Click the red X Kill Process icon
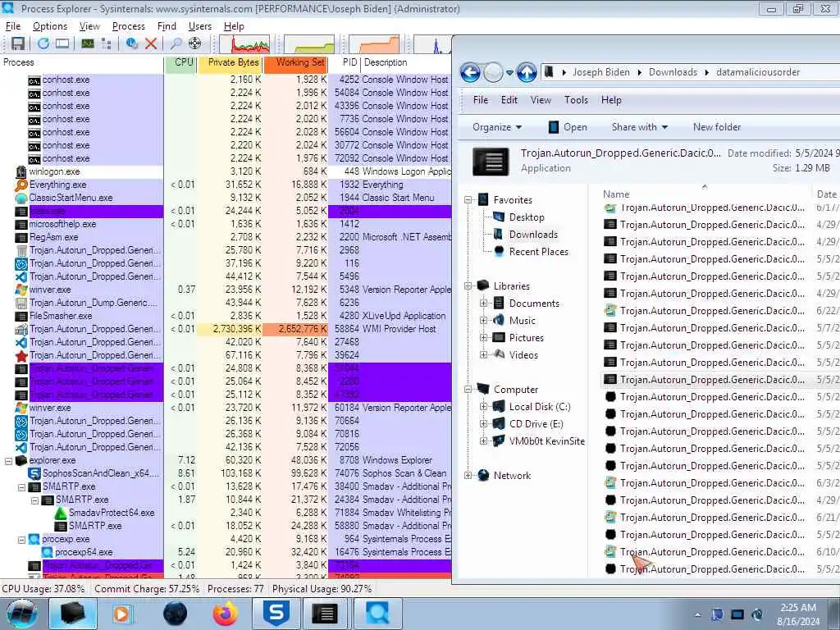The width and height of the screenshot is (840, 630). coord(151,43)
